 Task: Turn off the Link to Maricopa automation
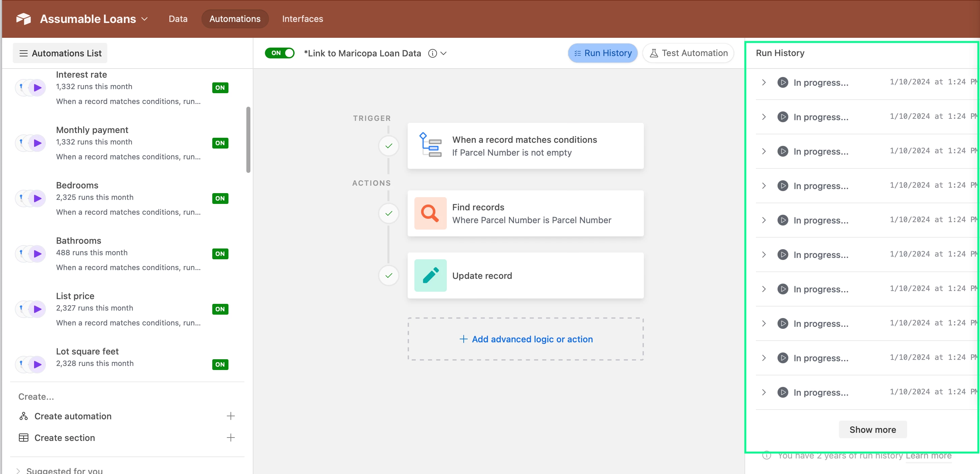pyautogui.click(x=280, y=53)
